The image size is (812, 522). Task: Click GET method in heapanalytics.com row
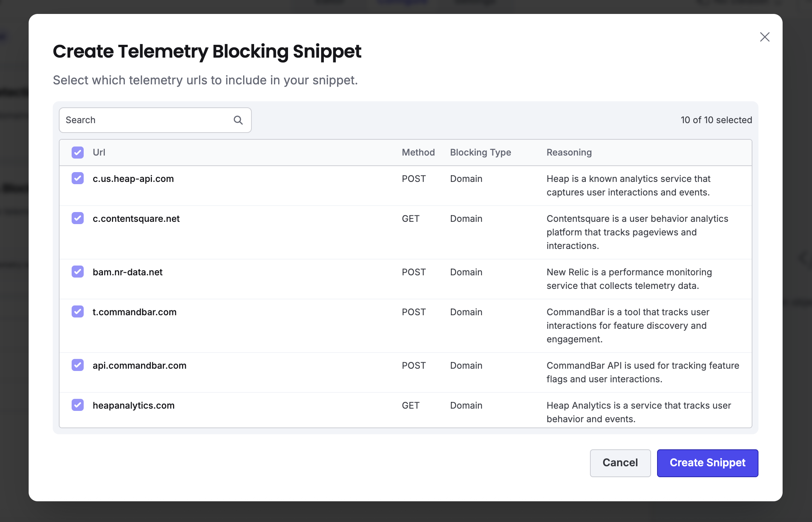[411, 406]
